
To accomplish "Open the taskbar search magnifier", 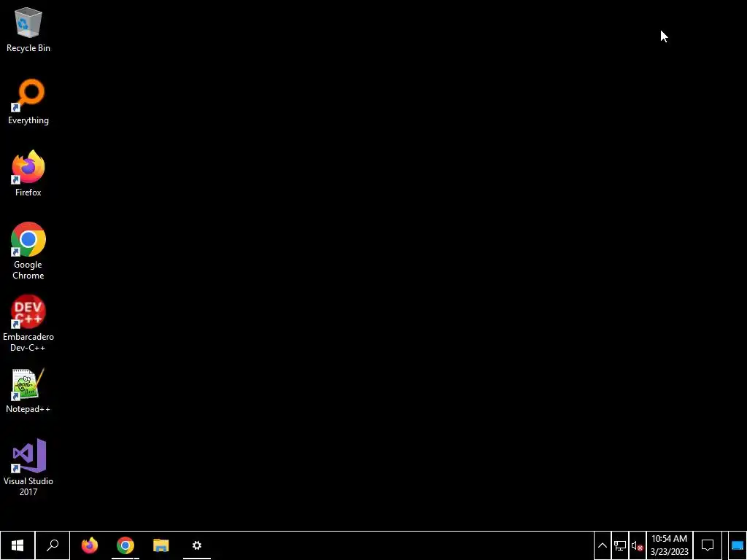I will (53, 545).
